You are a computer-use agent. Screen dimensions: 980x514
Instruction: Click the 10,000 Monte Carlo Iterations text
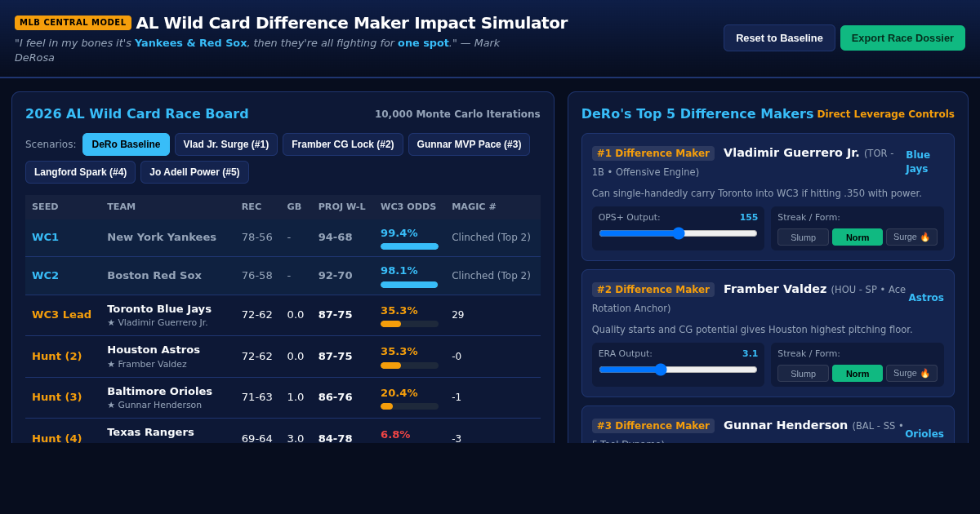point(457,114)
